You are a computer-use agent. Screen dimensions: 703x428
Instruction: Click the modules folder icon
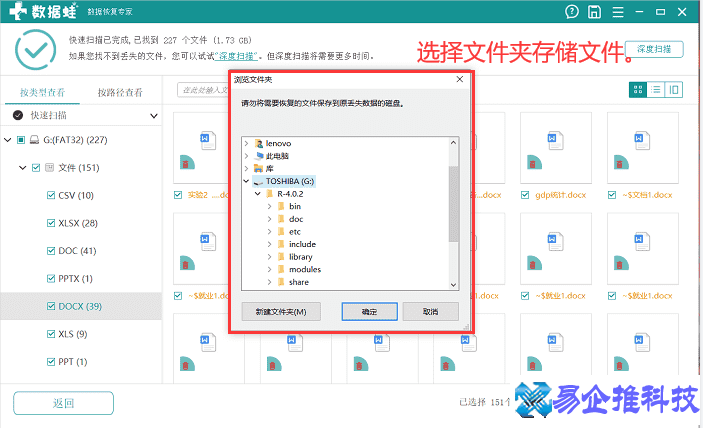click(x=281, y=269)
